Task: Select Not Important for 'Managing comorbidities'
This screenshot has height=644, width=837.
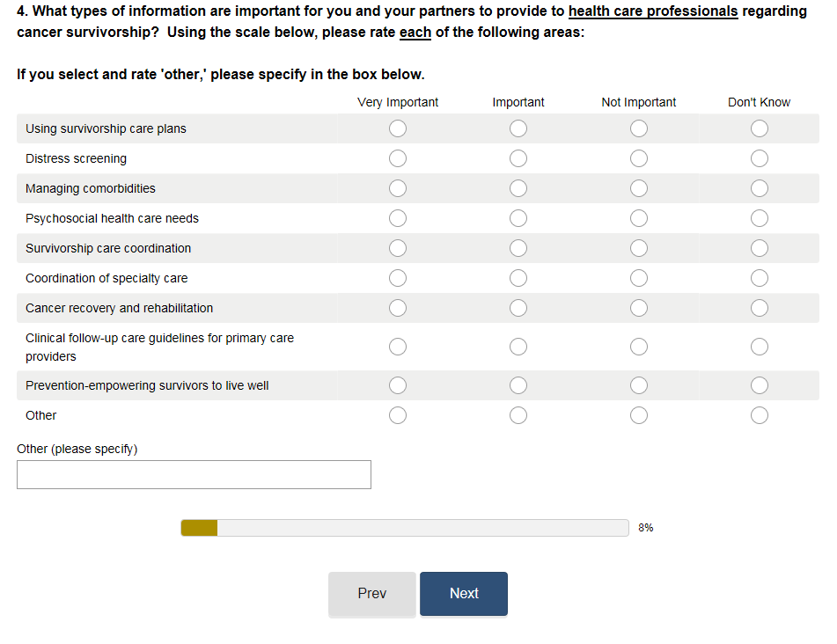Action: point(639,189)
